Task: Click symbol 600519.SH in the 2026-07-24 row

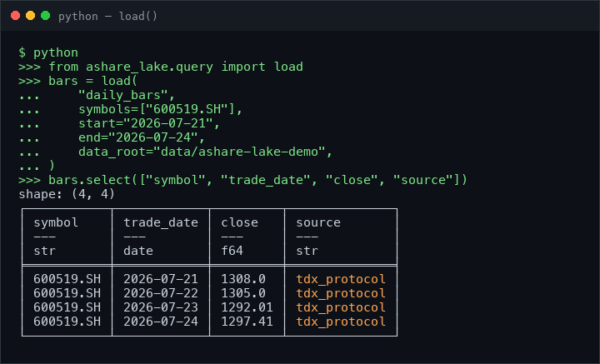Action: 67,322
